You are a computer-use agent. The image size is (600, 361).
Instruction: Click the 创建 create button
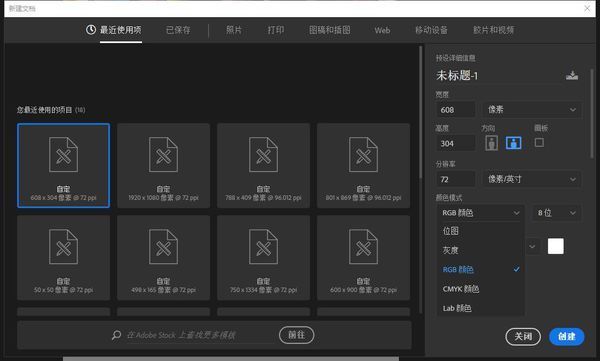coord(566,336)
